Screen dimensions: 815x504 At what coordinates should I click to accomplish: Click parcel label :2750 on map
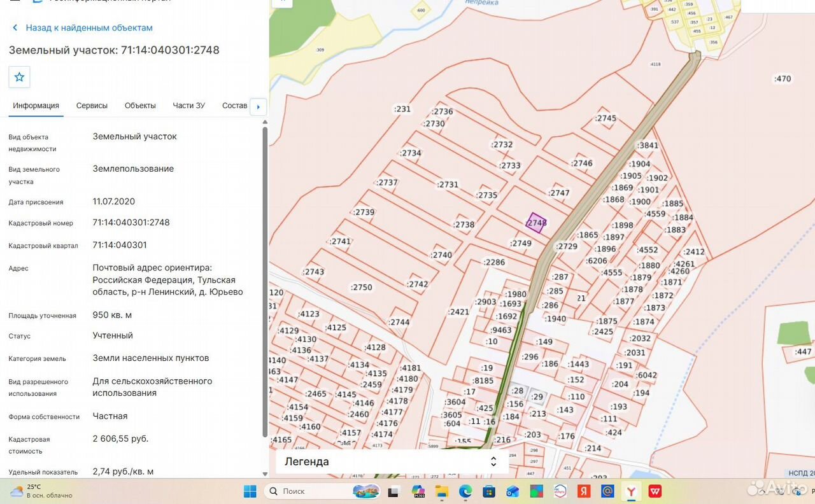362,287
